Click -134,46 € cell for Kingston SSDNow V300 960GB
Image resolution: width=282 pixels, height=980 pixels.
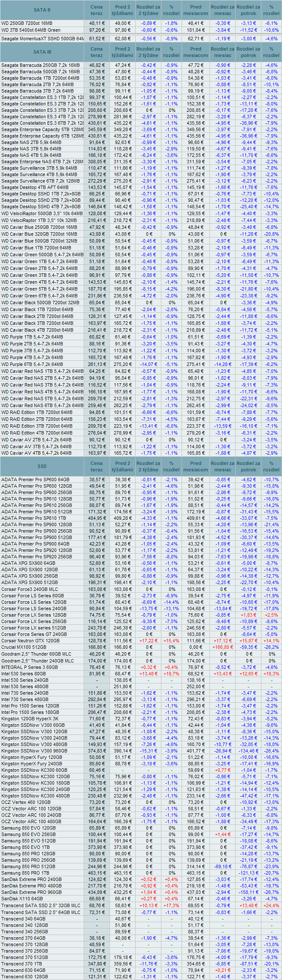248,751
